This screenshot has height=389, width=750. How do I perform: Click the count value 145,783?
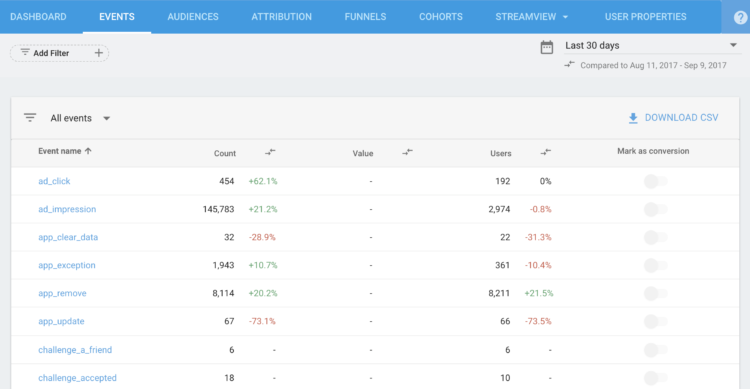tap(218, 209)
